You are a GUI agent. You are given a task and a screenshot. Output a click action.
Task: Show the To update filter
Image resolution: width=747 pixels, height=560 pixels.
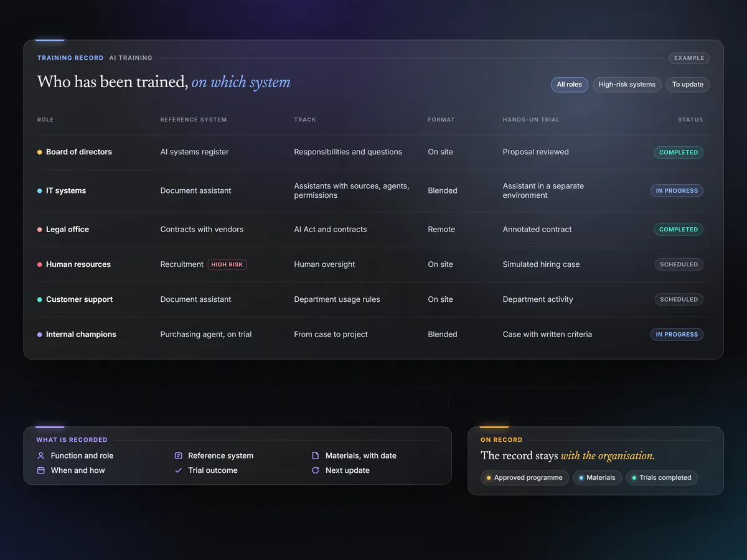(x=688, y=85)
